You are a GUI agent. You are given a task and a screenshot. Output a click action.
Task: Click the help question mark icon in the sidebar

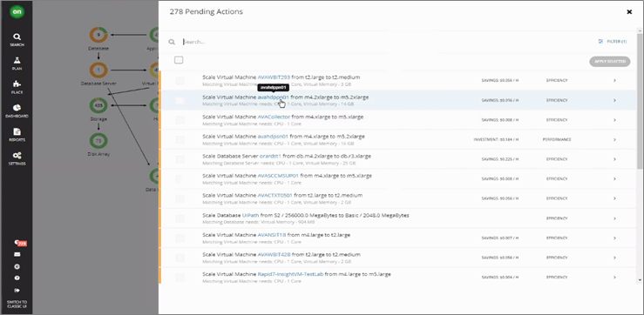point(17,278)
